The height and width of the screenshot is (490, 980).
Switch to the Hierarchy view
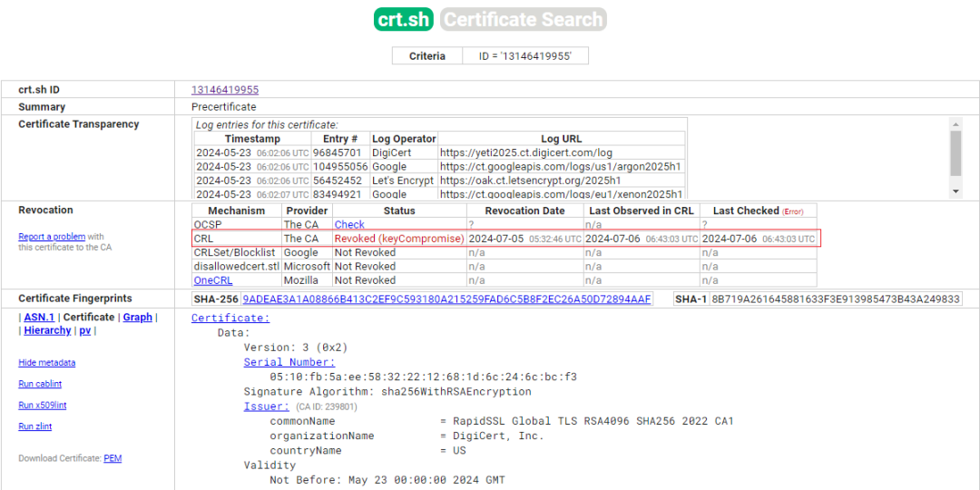pos(47,330)
